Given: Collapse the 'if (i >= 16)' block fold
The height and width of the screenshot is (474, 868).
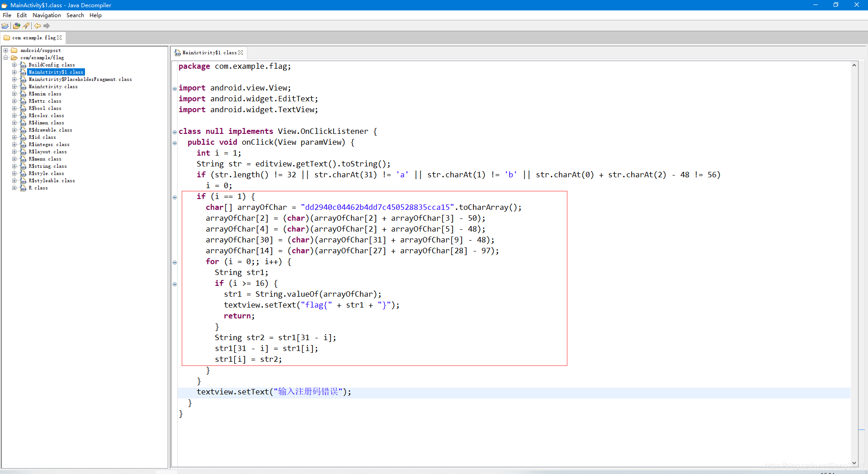Looking at the screenshot, I should (175, 284).
